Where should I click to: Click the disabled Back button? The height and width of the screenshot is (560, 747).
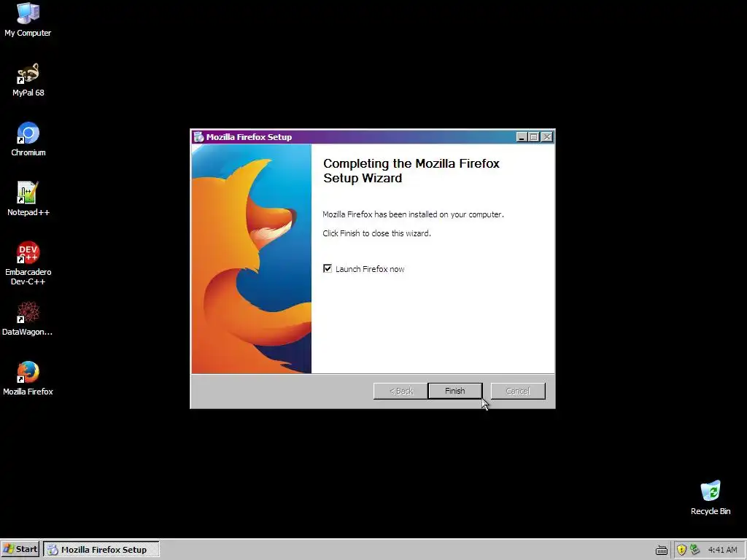tap(400, 391)
